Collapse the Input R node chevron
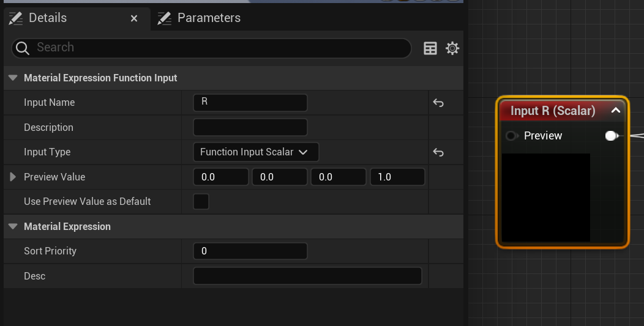 (x=615, y=110)
